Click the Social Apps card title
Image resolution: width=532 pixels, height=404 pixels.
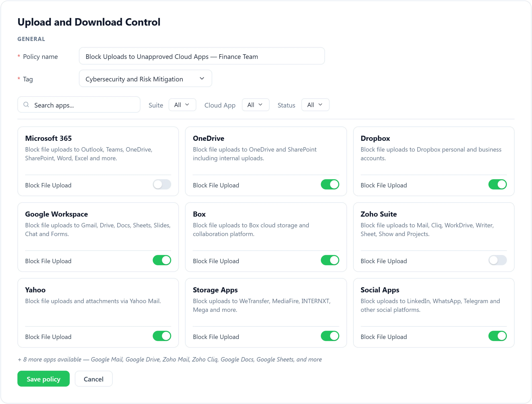pos(380,290)
